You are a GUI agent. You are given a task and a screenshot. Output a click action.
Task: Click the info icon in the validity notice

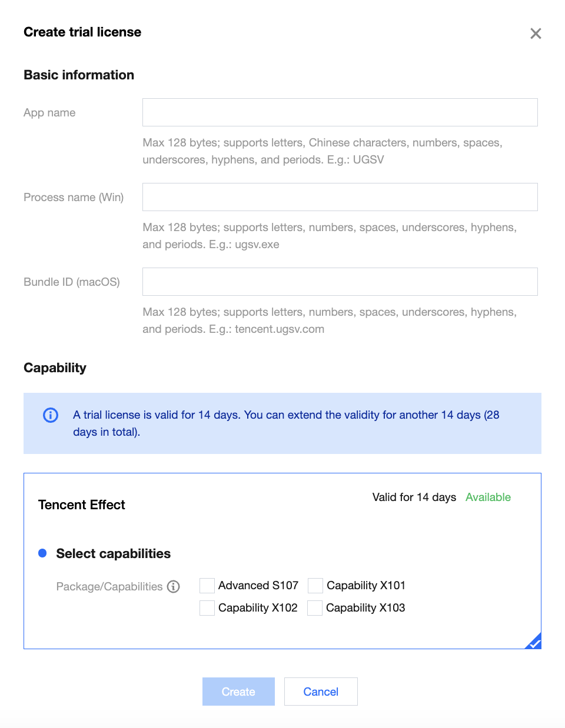pos(51,415)
